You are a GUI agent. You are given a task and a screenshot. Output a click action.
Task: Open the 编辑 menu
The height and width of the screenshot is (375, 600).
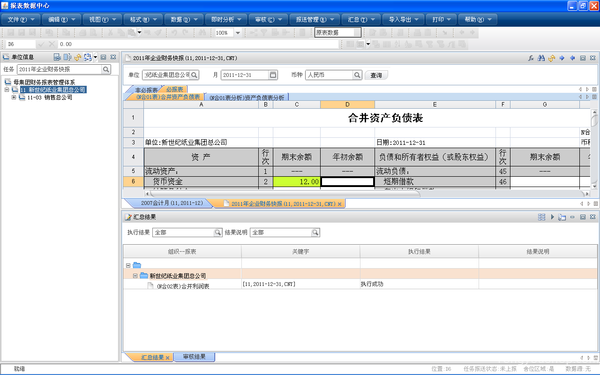coord(61,19)
